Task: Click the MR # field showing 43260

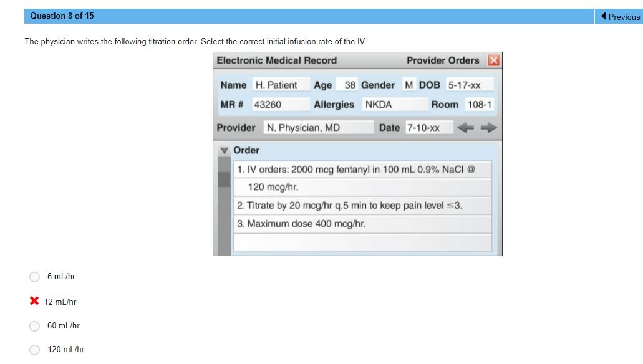Action: tap(281, 104)
